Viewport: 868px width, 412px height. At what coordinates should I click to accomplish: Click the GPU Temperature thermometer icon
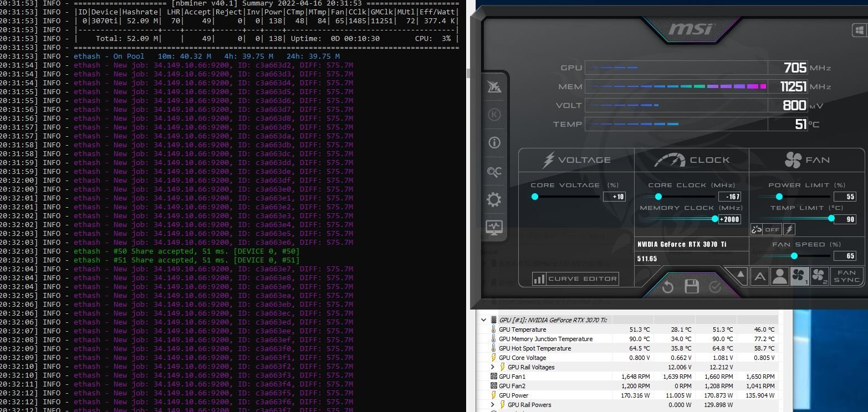pyautogui.click(x=493, y=329)
